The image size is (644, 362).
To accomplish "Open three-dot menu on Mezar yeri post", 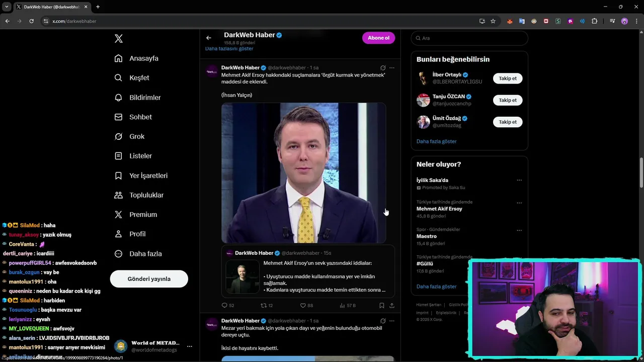I will click(392, 321).
